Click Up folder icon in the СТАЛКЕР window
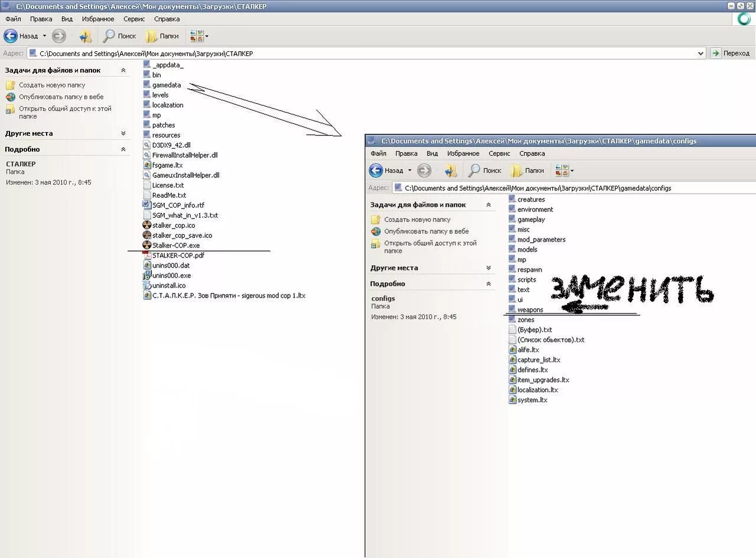Viewport: 756px width, 558px height. (x=86, y=36)
